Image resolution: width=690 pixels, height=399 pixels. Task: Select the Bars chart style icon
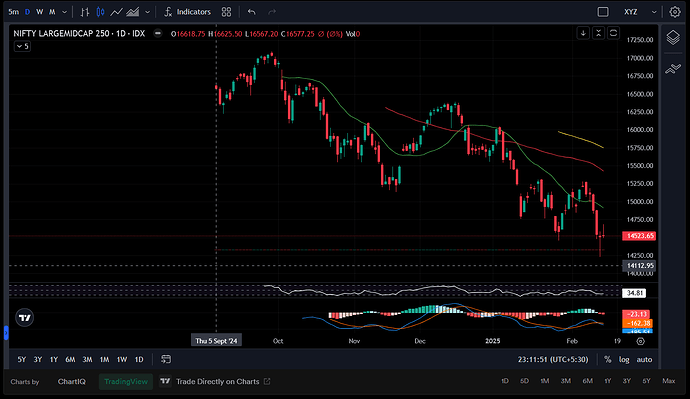pyautogui.click(x=85, y=12)
